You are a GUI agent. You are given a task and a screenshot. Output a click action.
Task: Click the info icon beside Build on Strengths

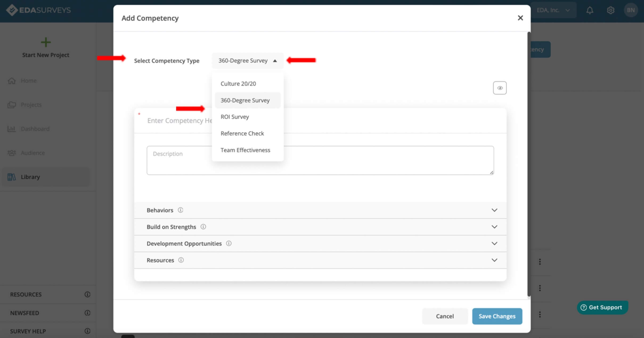point(203,227)
